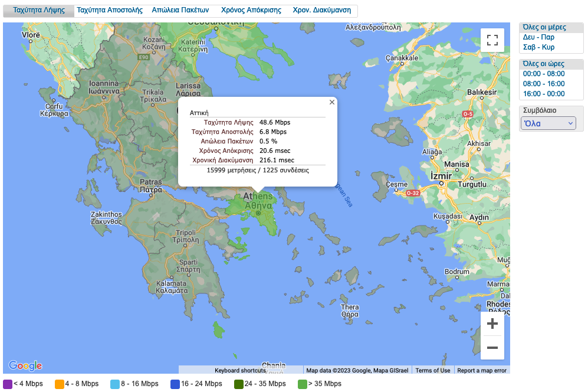Click the Larissa label on the map
Viewport: 588px width, 392px height.
pos(188,89)
